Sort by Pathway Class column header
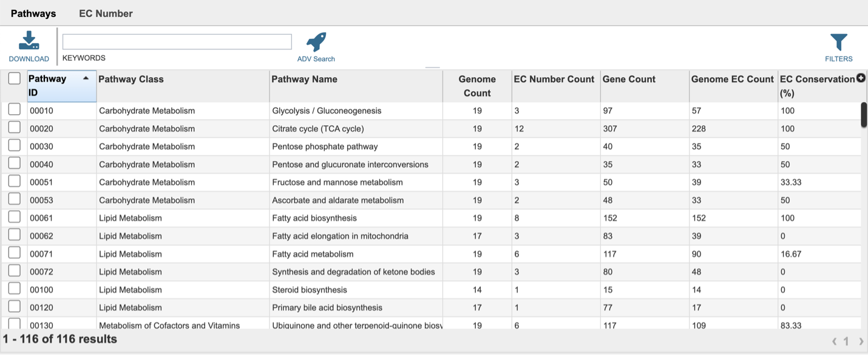Screen dimensions: 868x356 click(x=183, y=86)
